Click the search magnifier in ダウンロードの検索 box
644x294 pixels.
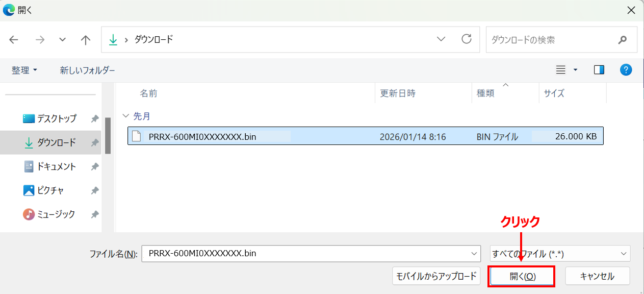click(x=623, y=39)
